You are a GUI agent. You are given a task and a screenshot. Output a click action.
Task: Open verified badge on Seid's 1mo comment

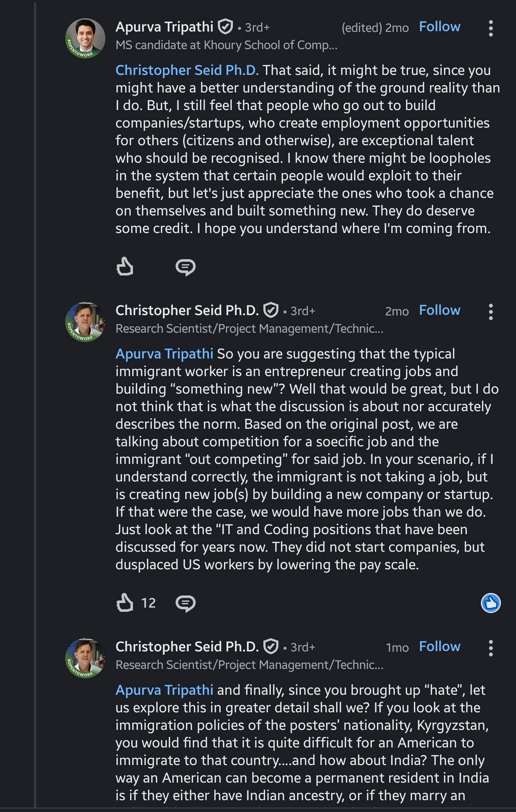point(271,646)
